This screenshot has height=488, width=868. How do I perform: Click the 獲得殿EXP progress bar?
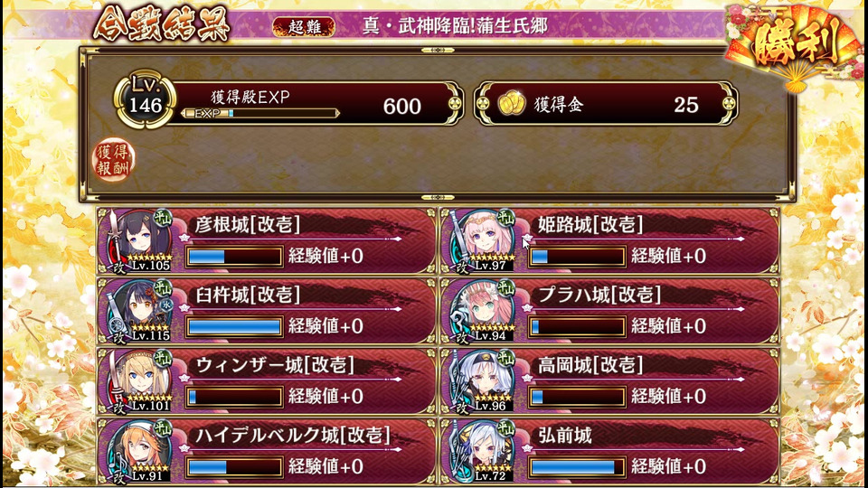click(260, 114)
